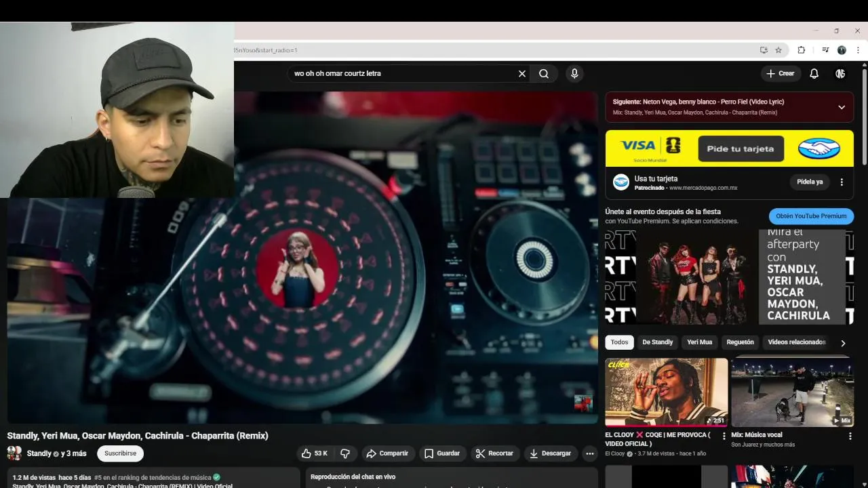Screen dimensions: 868x488
Task: Select the Videos relacionados filter chip
Action: [x=796, y=342]
